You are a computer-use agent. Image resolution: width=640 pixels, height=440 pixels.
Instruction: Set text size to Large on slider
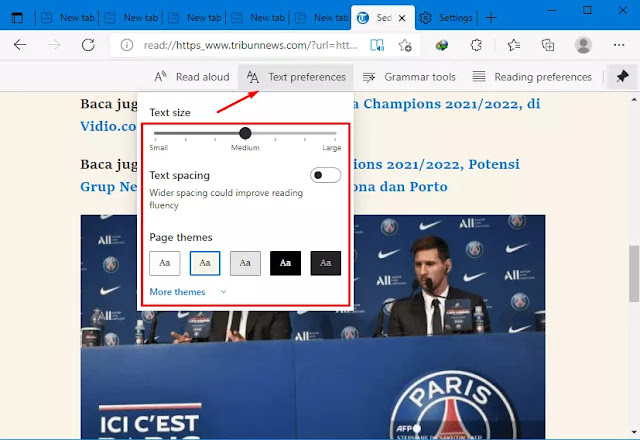(x=335, y=133)
